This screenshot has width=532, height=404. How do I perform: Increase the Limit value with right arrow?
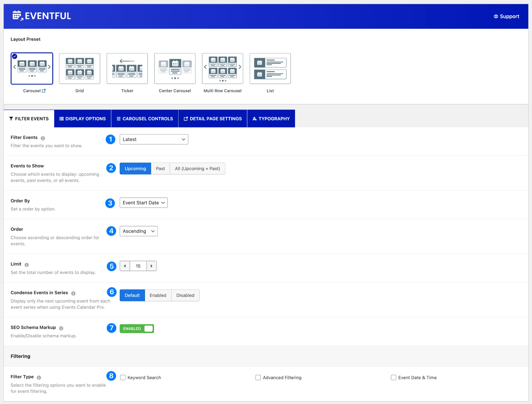[151, 266]
